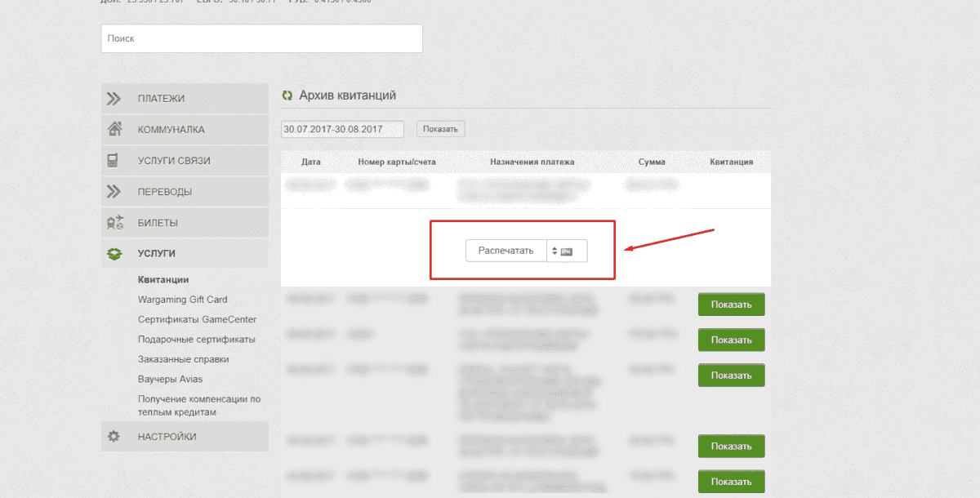Open the date range picker field
The width and height of the screenshot is (980, 498).
tap(343, 129)
